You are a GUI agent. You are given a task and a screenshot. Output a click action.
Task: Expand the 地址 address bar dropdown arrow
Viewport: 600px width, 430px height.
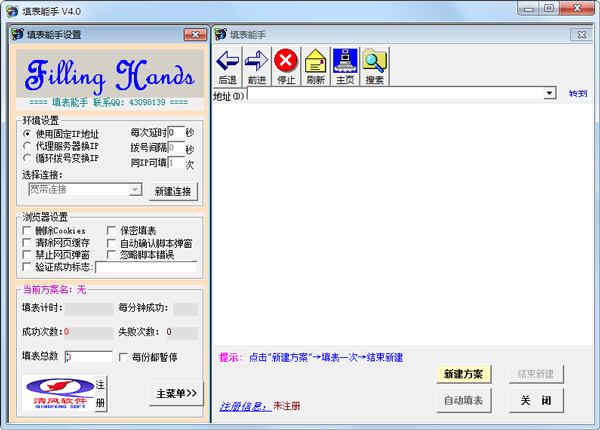pos(549,93)
